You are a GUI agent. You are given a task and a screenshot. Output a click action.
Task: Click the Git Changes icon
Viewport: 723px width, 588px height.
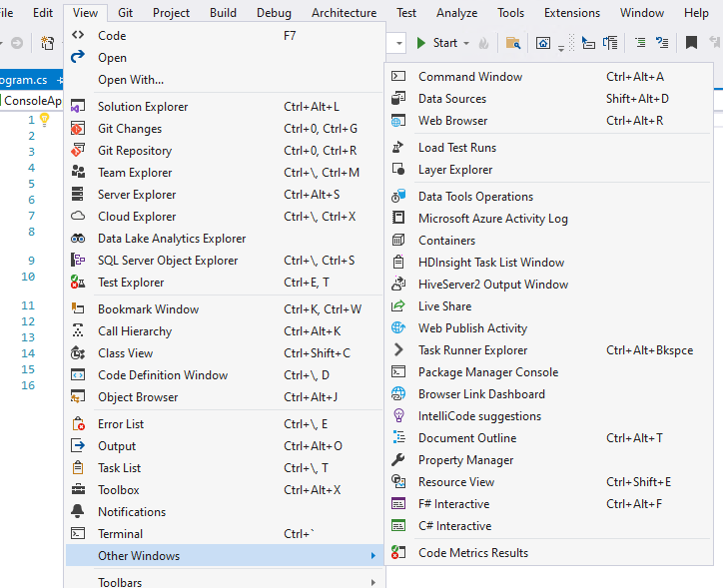(78, 128)
